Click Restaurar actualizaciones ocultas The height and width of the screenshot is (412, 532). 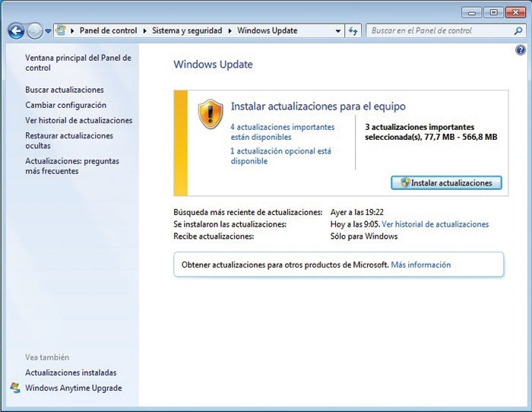point(69,141)
